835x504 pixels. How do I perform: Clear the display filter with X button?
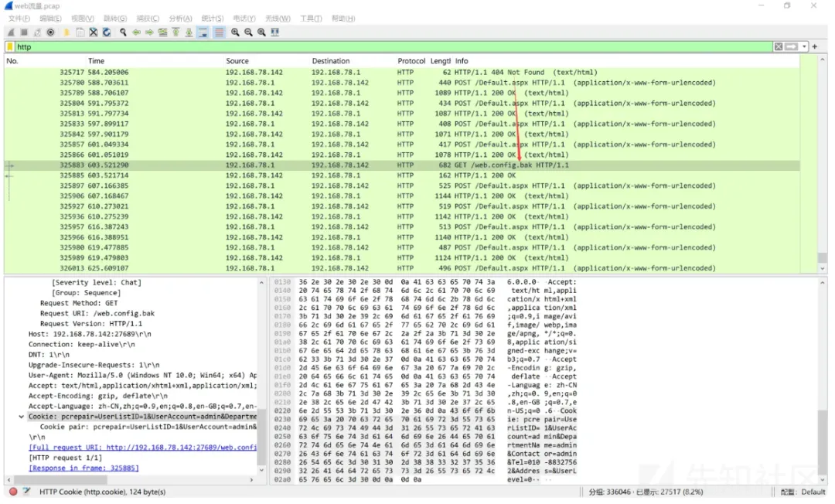779,47
